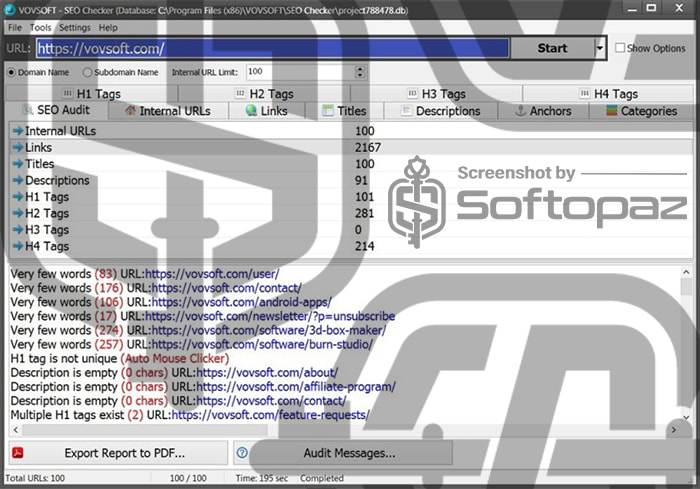Click the VOVSOFT app icon in title bar
Image resolution: width=700 pixels, height=489 pixels.
9,9
